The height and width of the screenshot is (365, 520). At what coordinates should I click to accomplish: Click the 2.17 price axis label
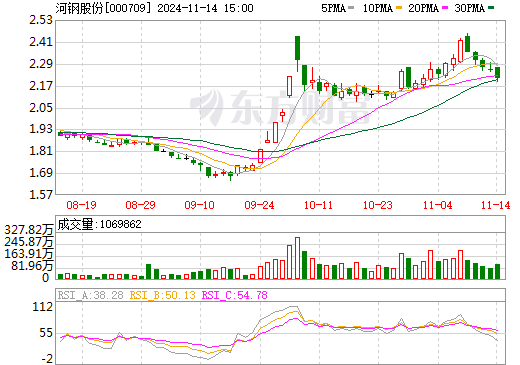pos(41,86)
